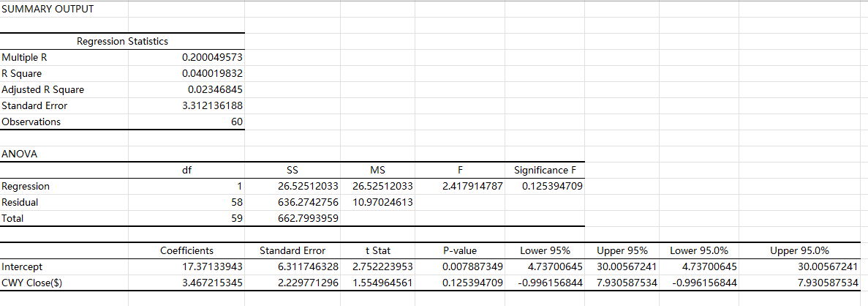Screen dimensions: 868x306
Task: Click the df column header
Action: [x=186, y=170]
